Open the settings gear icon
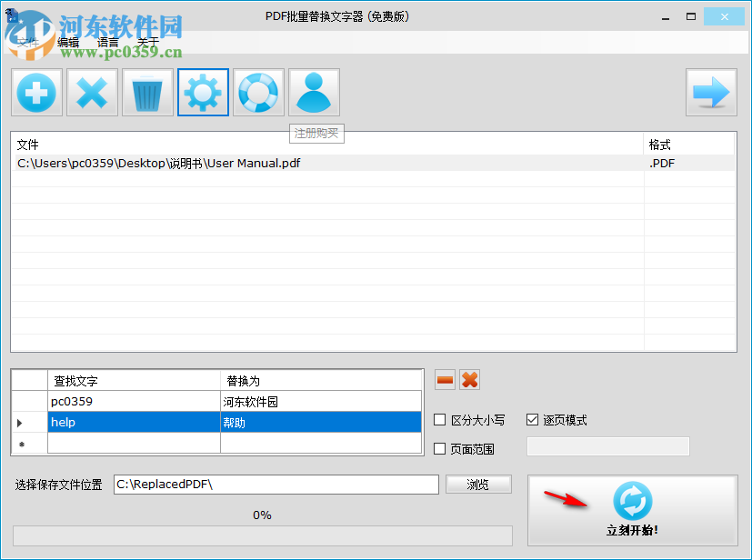The image size is (752, 560). (203, 92)
